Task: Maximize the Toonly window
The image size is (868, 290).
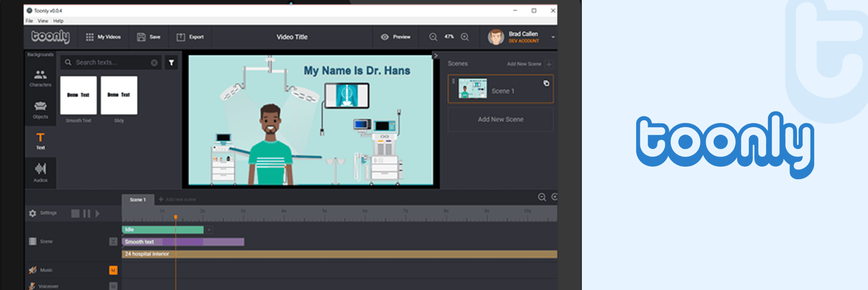Action: click(x=534, y=10)
